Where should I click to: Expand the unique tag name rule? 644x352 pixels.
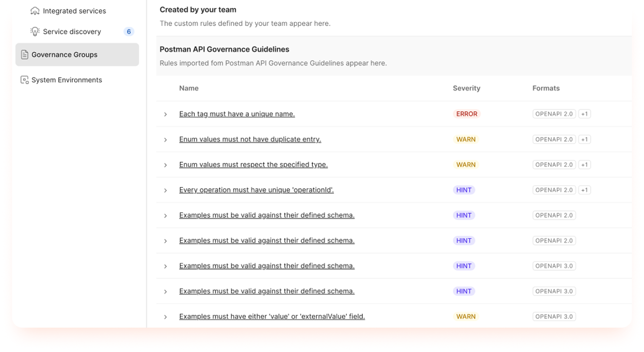coord(165,114)
